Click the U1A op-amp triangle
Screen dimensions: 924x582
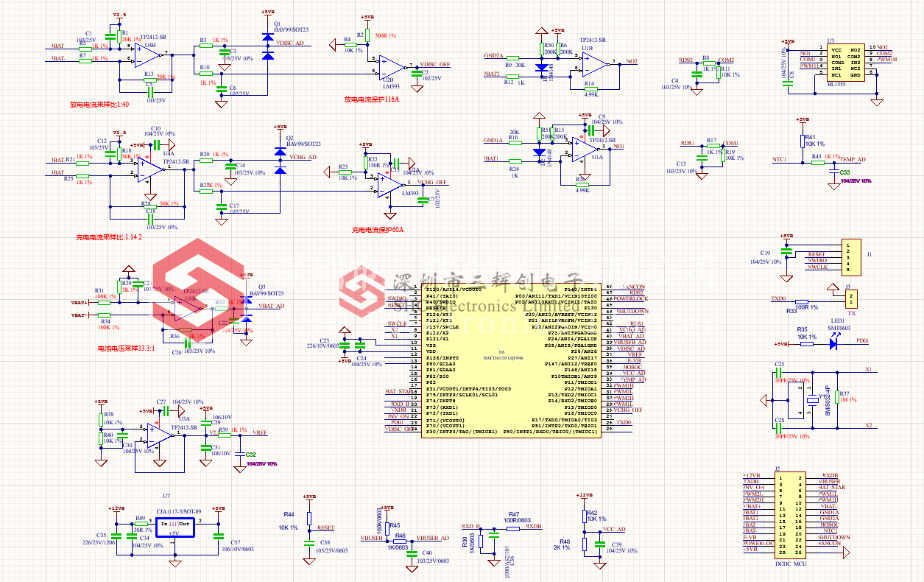click(585, 148)
